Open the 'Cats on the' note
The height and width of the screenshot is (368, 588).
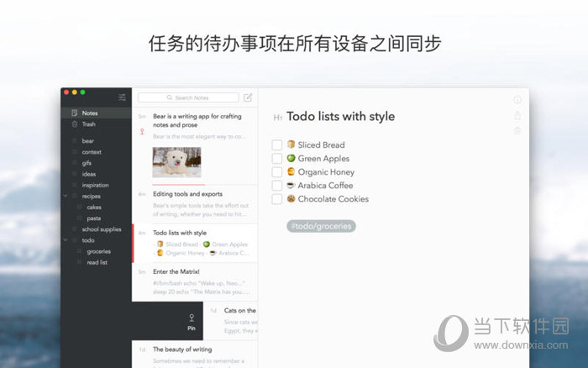(x=231, y=321)
